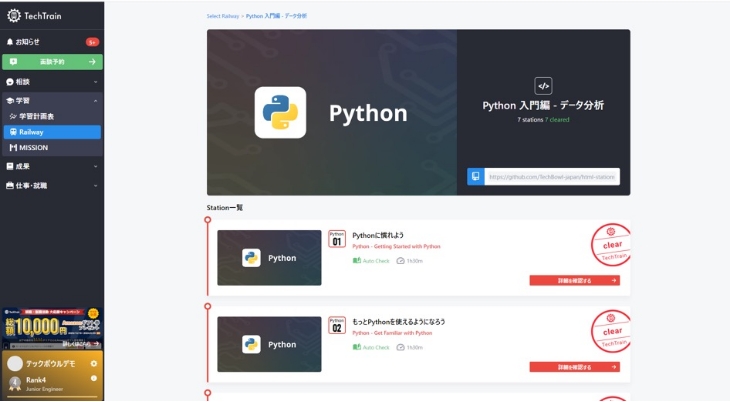Viewport: 730px width, 402px height.
Task: Open the 5+ notifications badge
Action: click(x=92, y=42)
